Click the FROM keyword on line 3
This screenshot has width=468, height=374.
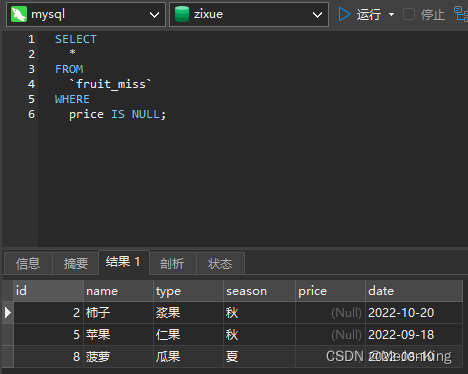coord(69,69)
